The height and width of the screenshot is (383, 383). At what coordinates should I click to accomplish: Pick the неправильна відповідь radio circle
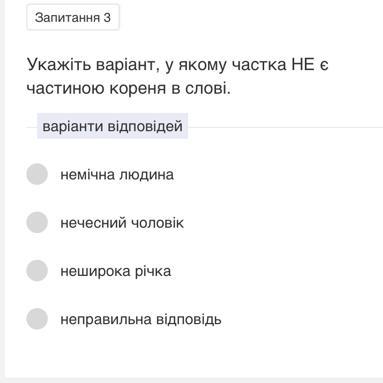click(37, 319)
